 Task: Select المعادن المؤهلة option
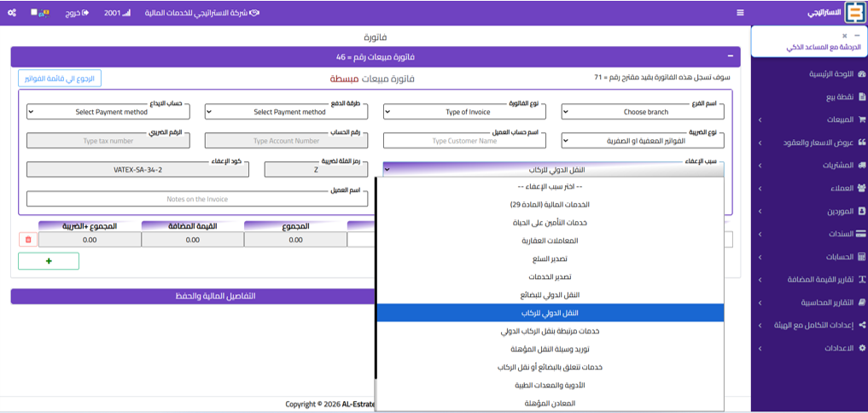550,403
